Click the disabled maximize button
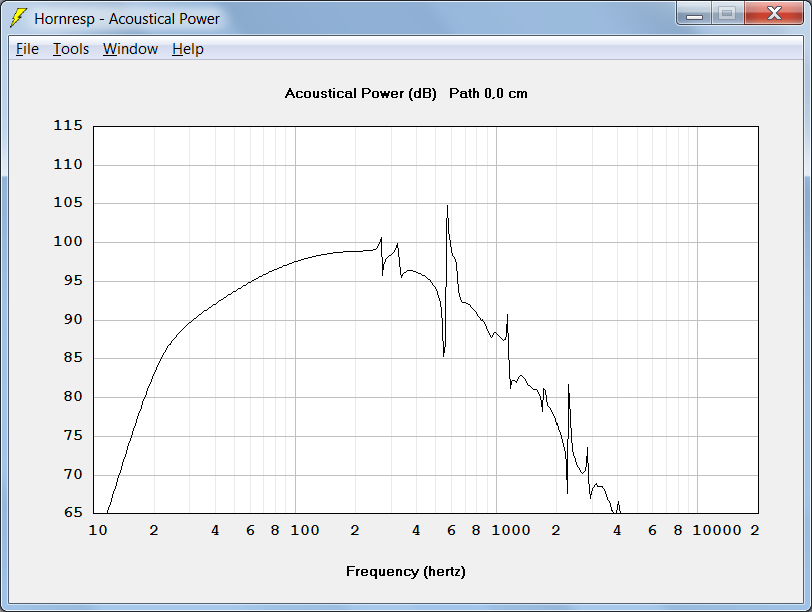812x612 pixels. (x=727, y=13)
